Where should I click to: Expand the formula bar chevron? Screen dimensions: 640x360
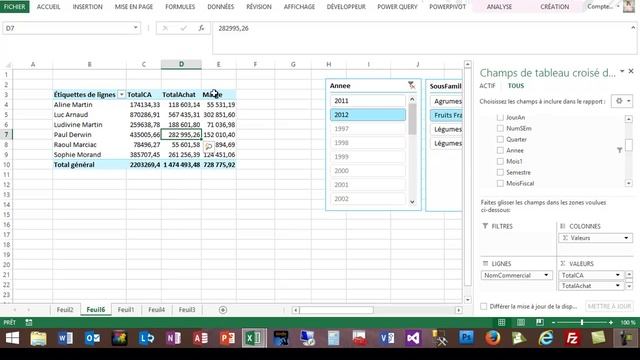point(633,28)
